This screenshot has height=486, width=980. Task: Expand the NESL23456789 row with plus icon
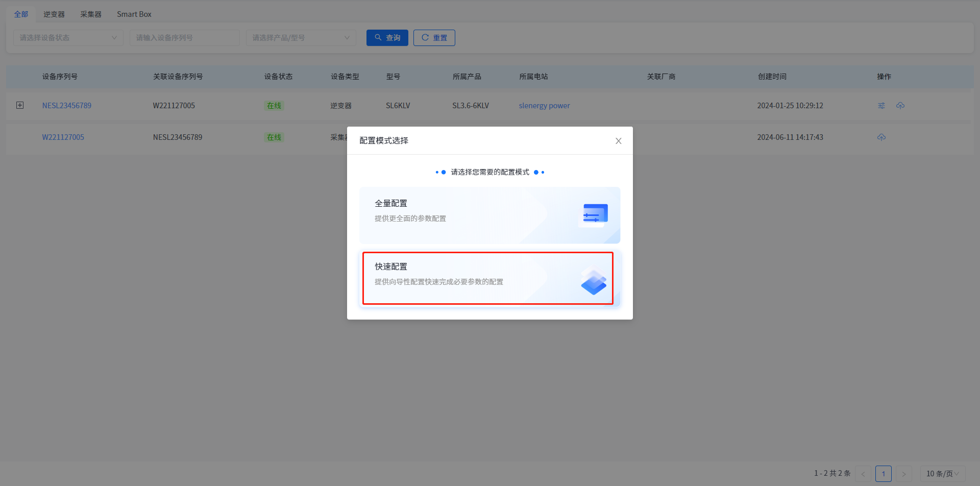(20, 105)
